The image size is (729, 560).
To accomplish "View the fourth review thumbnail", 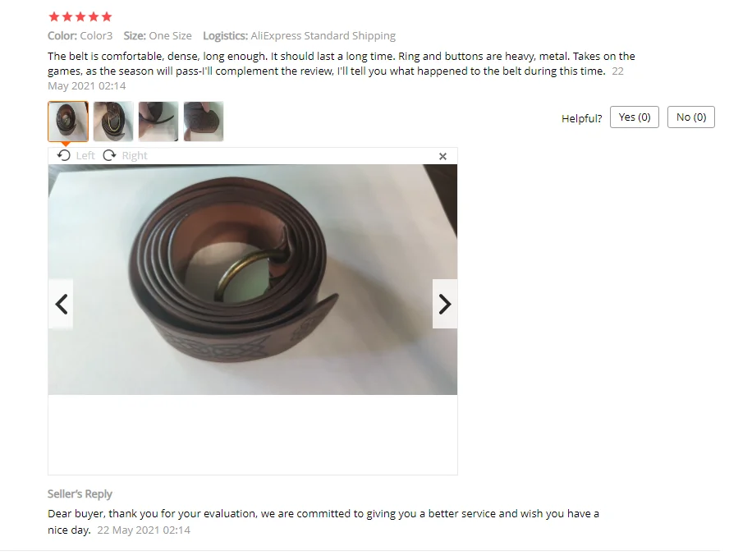I will coord(204,122).
